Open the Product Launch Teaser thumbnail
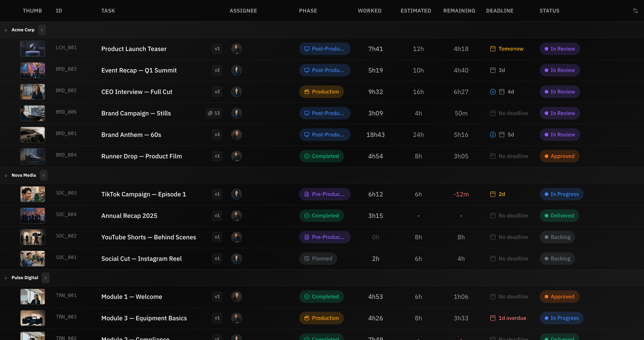 coord(32,49)
